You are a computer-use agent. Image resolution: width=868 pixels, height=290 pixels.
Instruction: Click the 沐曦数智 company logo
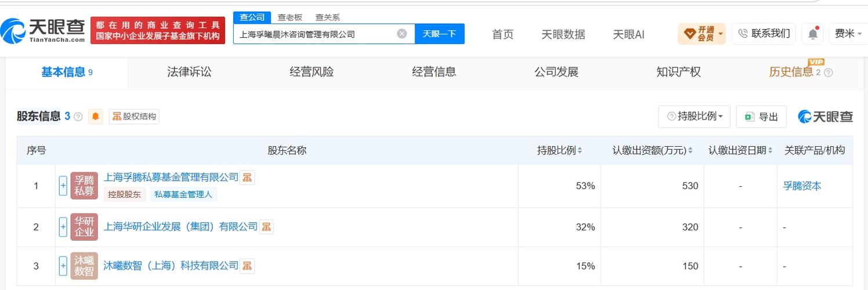pos(84,266)
